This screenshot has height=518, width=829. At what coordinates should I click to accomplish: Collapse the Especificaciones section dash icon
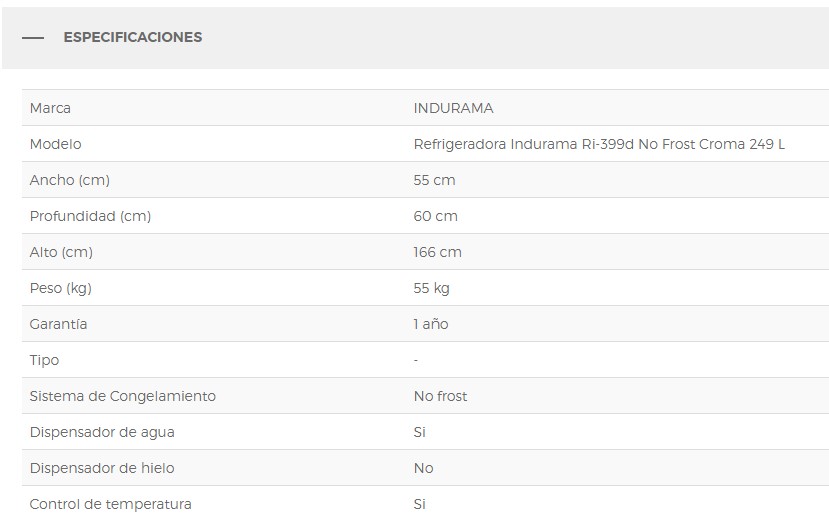[33, 38]
